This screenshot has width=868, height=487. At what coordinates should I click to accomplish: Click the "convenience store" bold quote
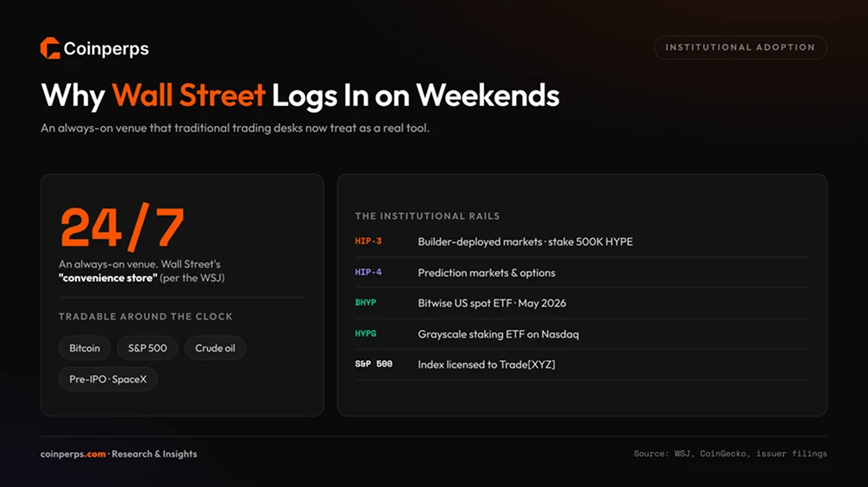(x=108, y=278)
